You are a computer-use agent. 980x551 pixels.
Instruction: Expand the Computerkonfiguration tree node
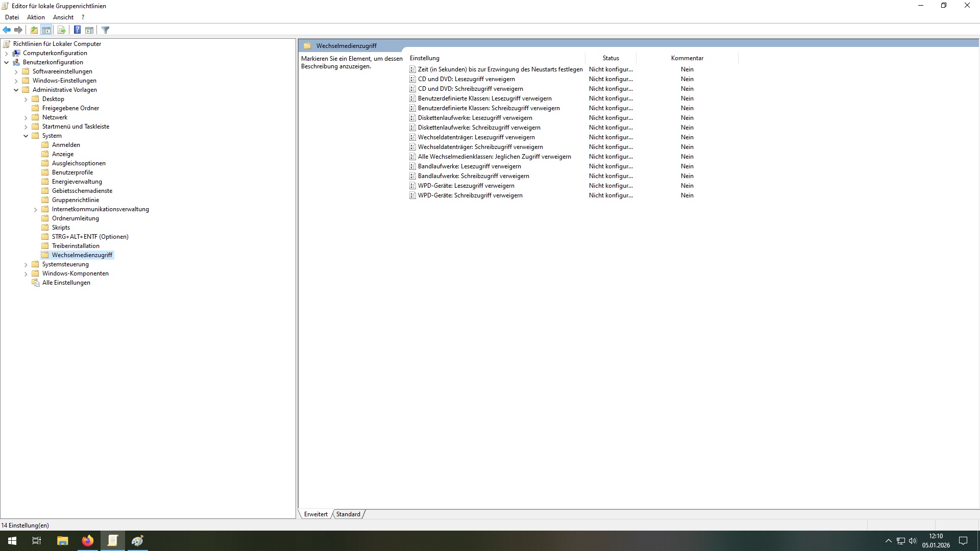[x=6, y=53]
